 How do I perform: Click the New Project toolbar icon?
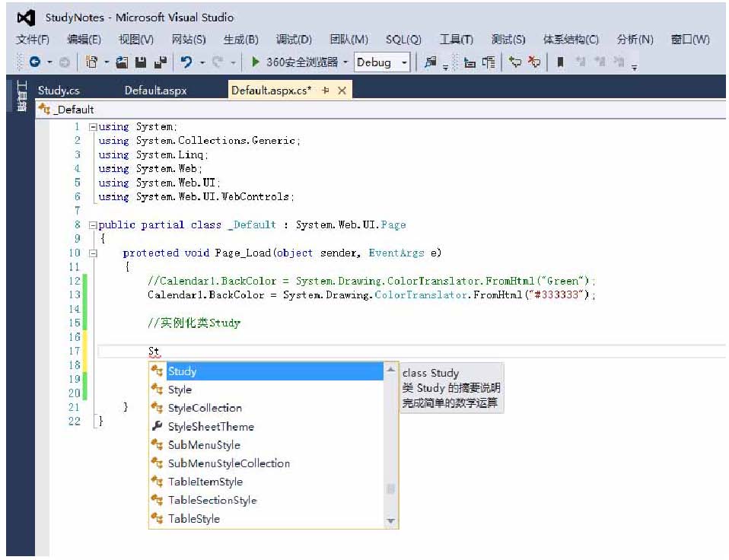[x=91, y=62]
